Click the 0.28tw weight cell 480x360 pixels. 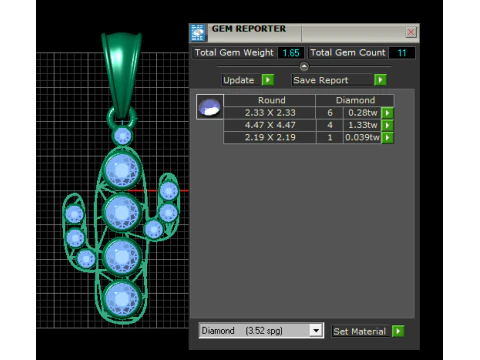coord(363,113)
